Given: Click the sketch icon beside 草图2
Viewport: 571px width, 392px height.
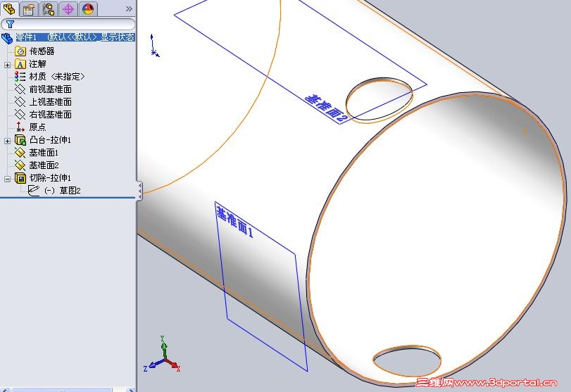Looking at the screenshot, I should (x=34, y=190).
